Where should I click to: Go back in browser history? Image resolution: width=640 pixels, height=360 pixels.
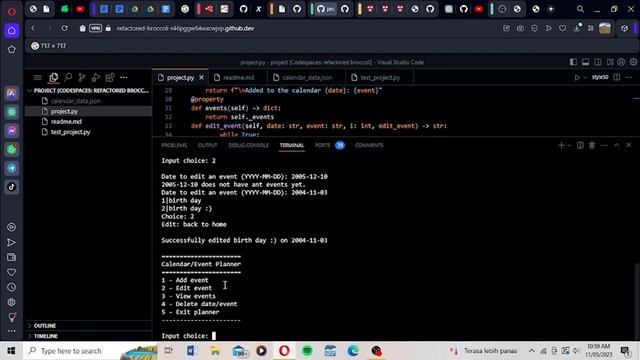33,28
